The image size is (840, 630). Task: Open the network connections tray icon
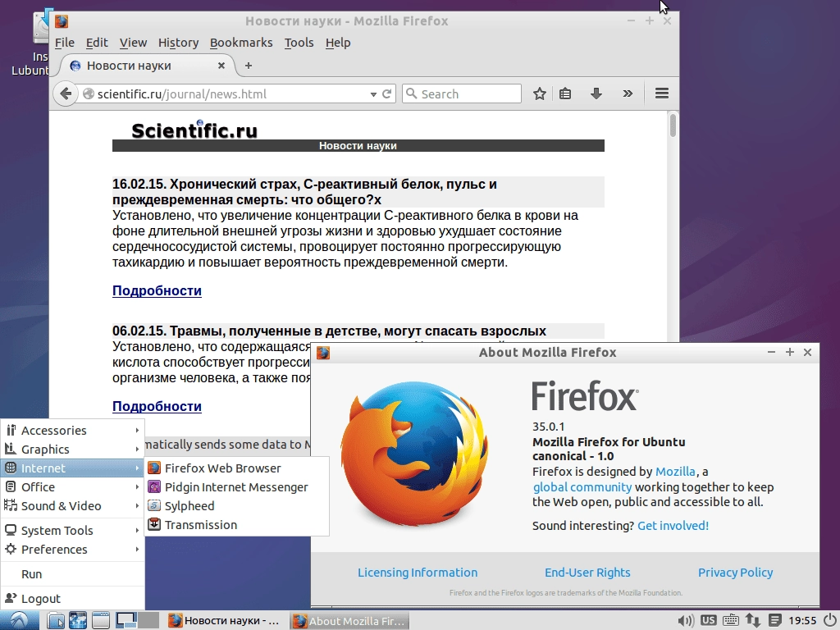pos(753,620)
